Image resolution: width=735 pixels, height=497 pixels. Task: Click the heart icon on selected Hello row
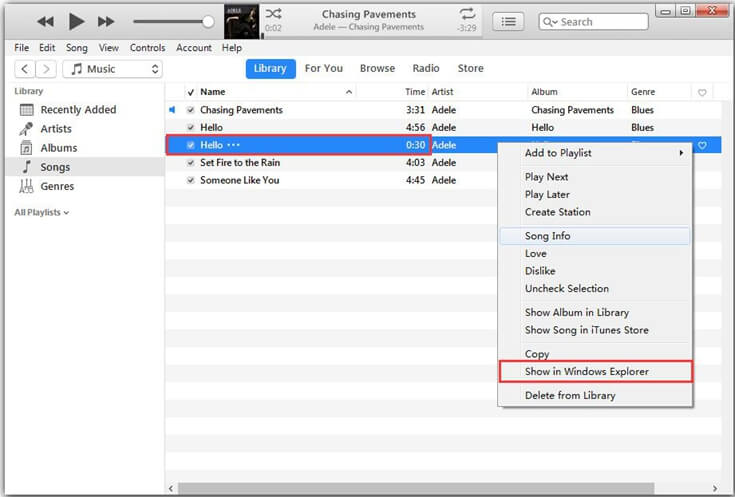click(x=702, y=145)
